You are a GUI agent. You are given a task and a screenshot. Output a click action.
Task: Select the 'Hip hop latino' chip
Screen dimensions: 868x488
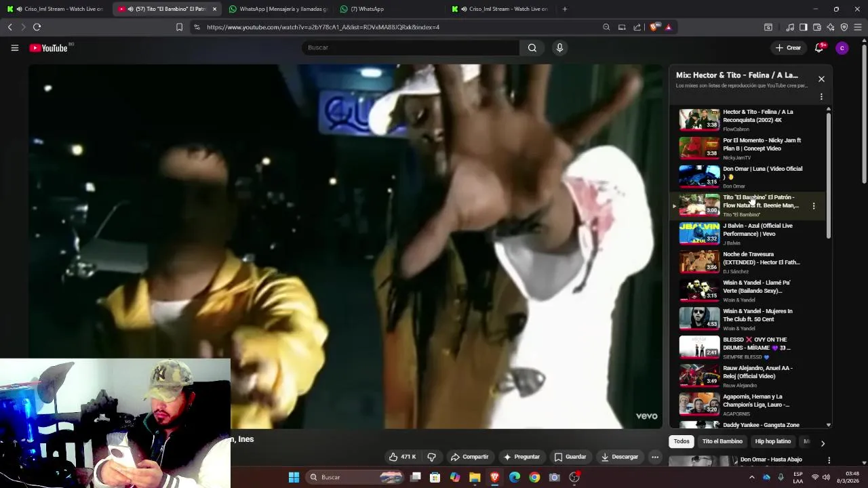(x=773, y=441)
